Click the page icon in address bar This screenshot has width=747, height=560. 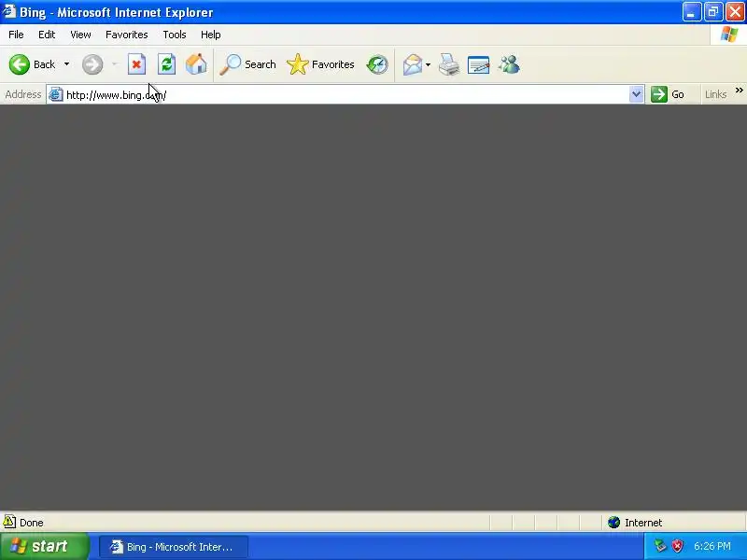pyautogui.click(x=56, y=94)
